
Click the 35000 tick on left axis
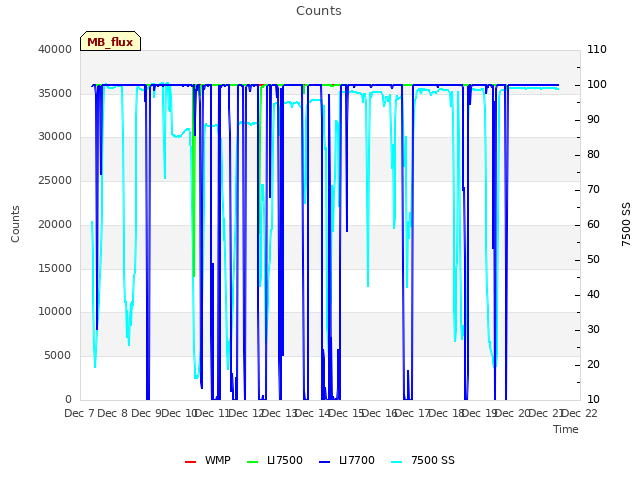[55, 93]
